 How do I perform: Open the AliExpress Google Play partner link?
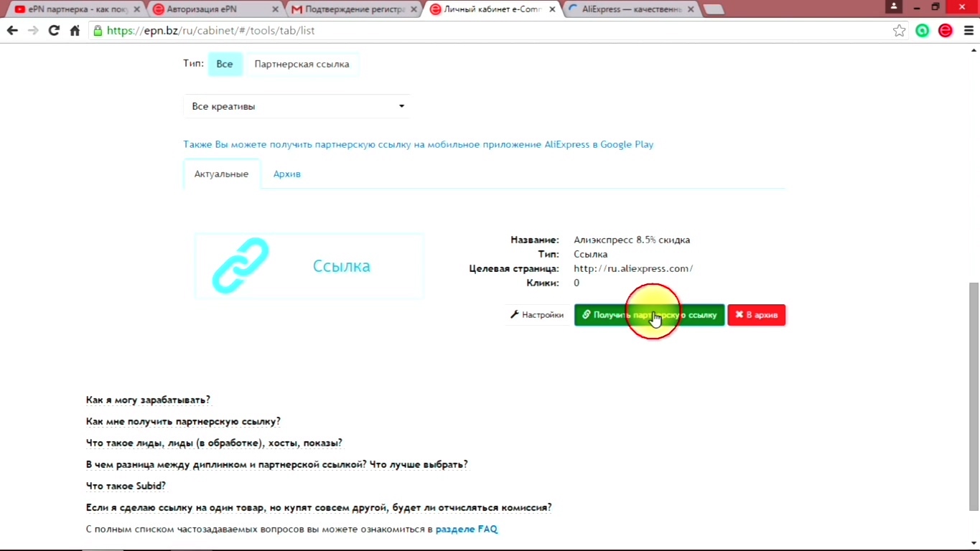418,144
